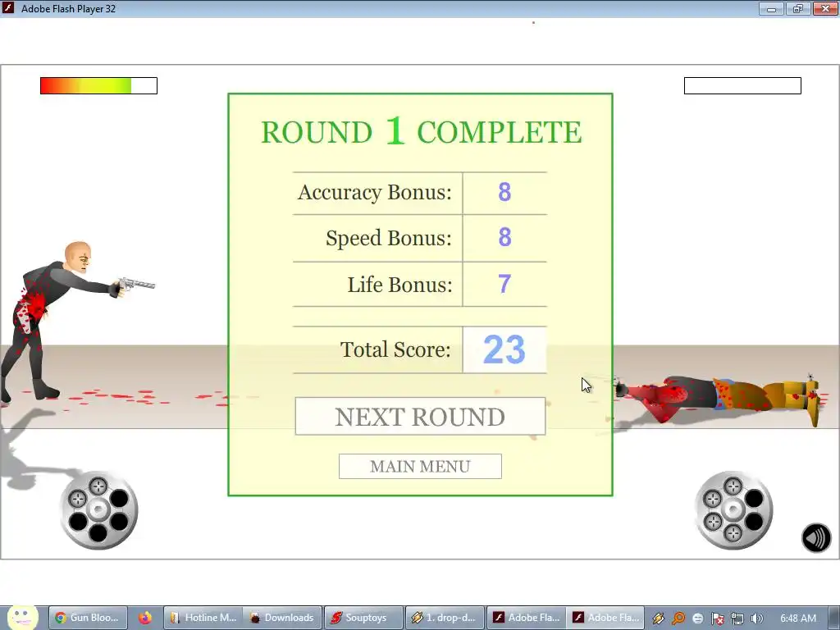Click the Total Score label
Image resolution: width=840 pixels, height=630 pixels.
pyautogui.click(x=395, y=349)
